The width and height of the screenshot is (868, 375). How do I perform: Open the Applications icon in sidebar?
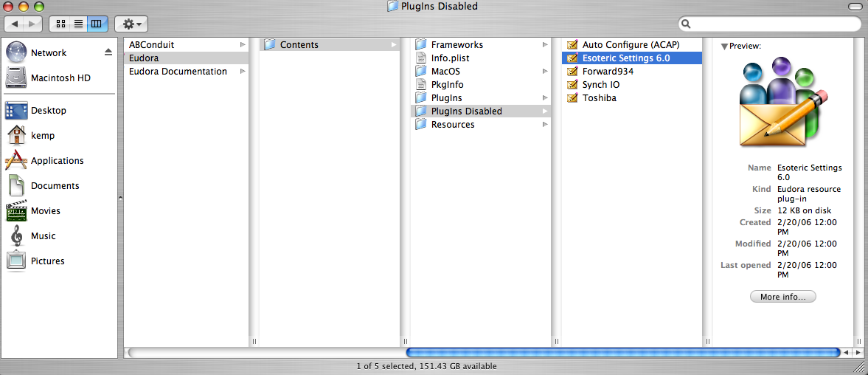pyautogui.click(x=16, y=161)
